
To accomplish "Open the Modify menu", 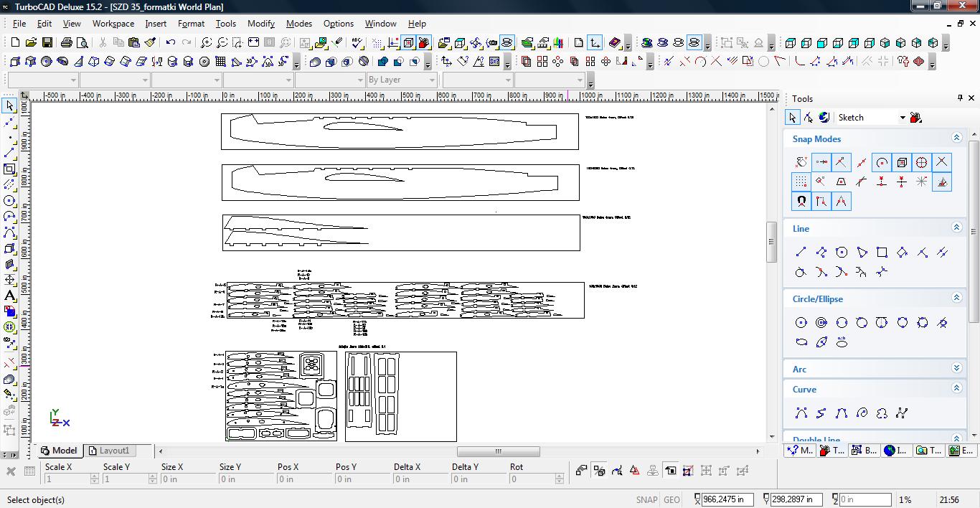I will (x=260, y=23).
